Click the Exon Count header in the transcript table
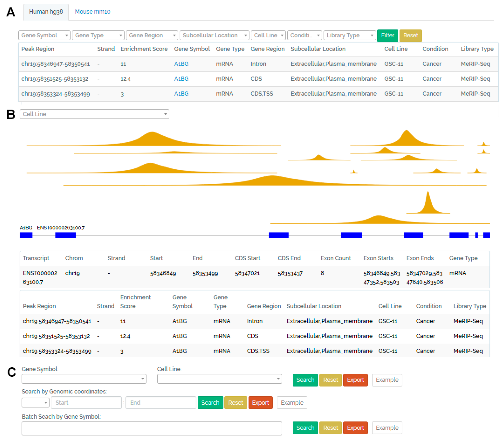This screenshot has width=504, height=443. 336,258
